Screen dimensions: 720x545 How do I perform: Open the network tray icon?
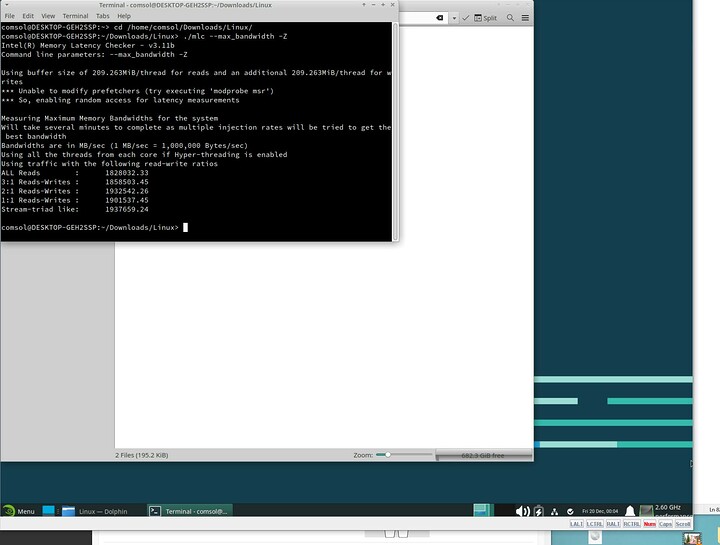point(555,511)
